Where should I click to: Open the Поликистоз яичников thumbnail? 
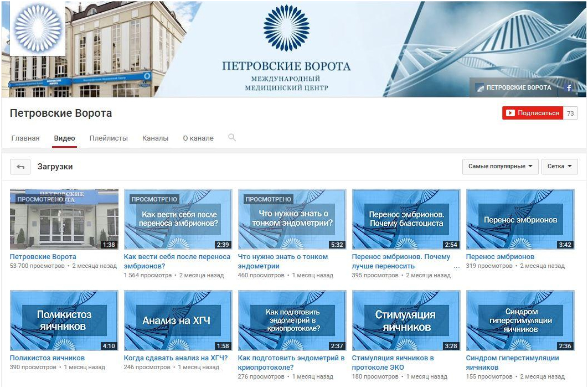64,320
